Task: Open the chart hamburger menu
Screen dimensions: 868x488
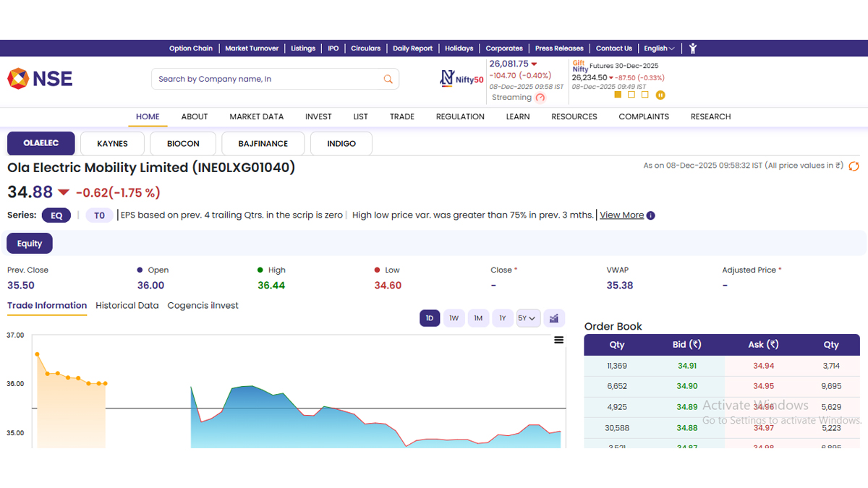Action: coord(558,340)
